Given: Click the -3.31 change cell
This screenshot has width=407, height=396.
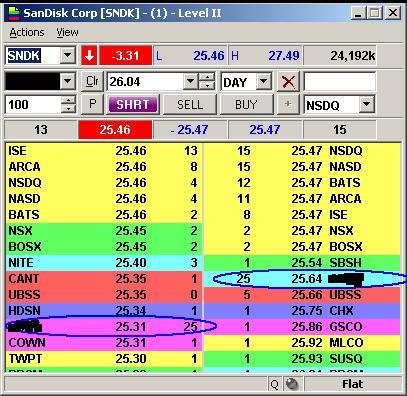Looking at the screenshot, I should click(x=126, y=55).
